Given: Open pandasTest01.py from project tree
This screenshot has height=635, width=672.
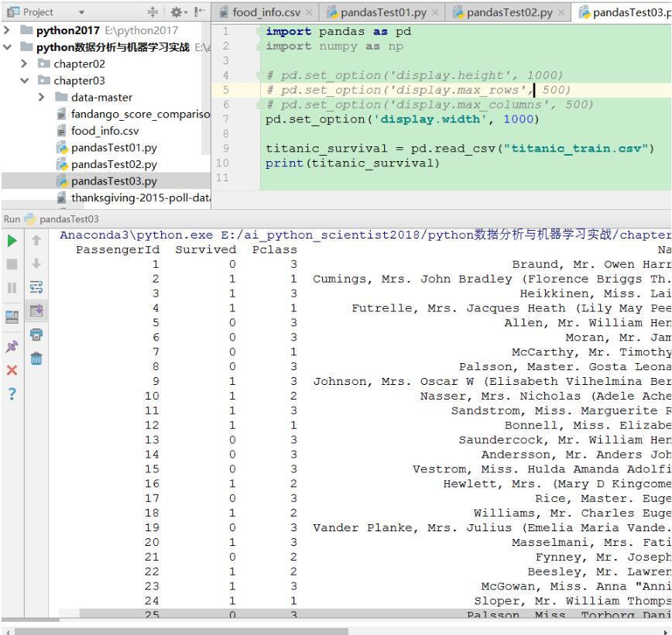Looking at the screenshot, I should 107,147.
